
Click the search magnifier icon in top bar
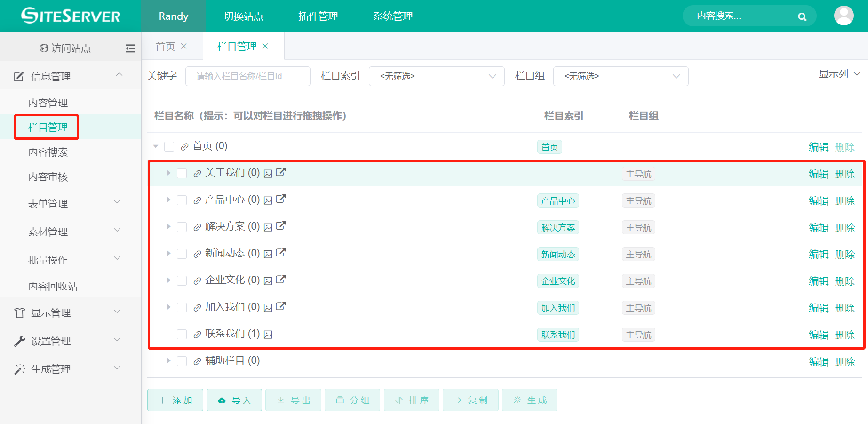coord(802,16)
